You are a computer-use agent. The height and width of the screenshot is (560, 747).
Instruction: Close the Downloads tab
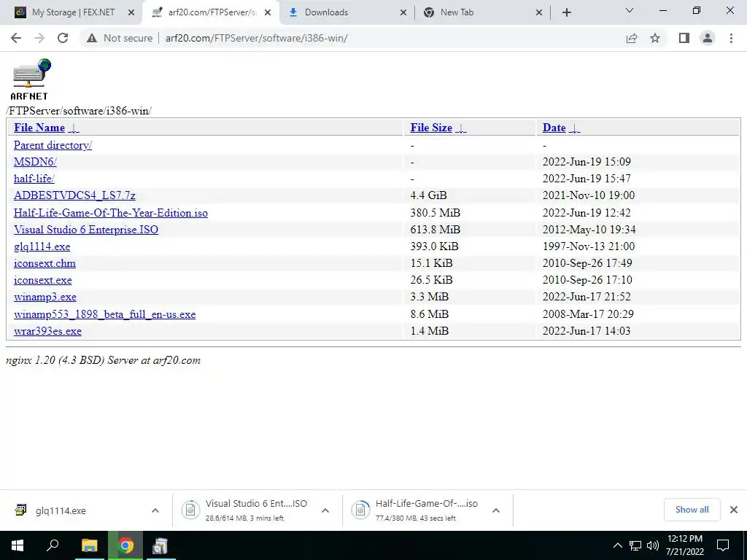point(403,12)
